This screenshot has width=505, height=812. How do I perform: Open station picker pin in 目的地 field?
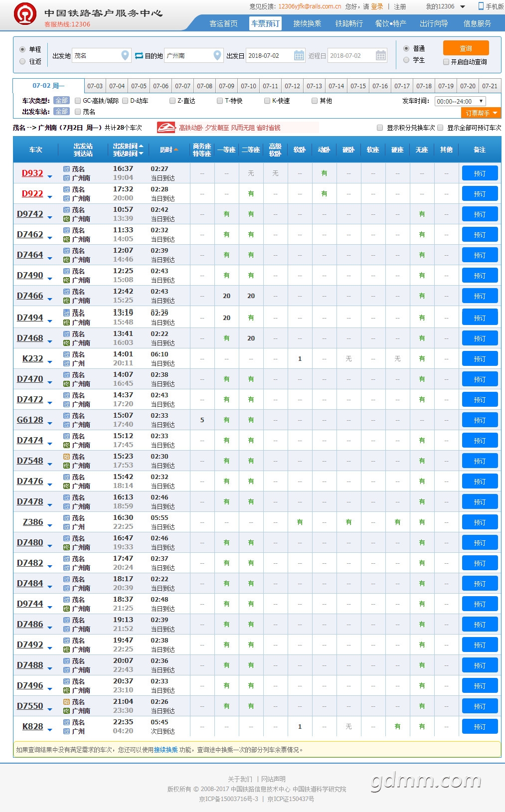pos(217,55)
